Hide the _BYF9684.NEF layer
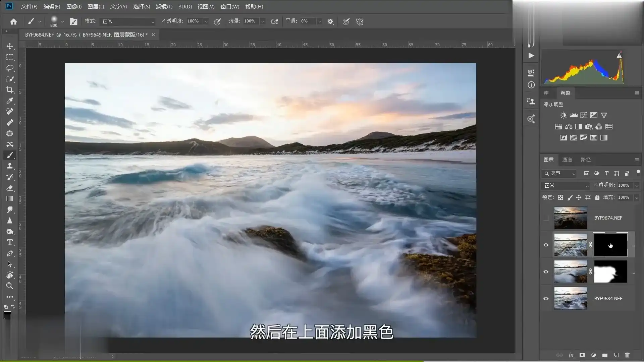 pos(546,299)
